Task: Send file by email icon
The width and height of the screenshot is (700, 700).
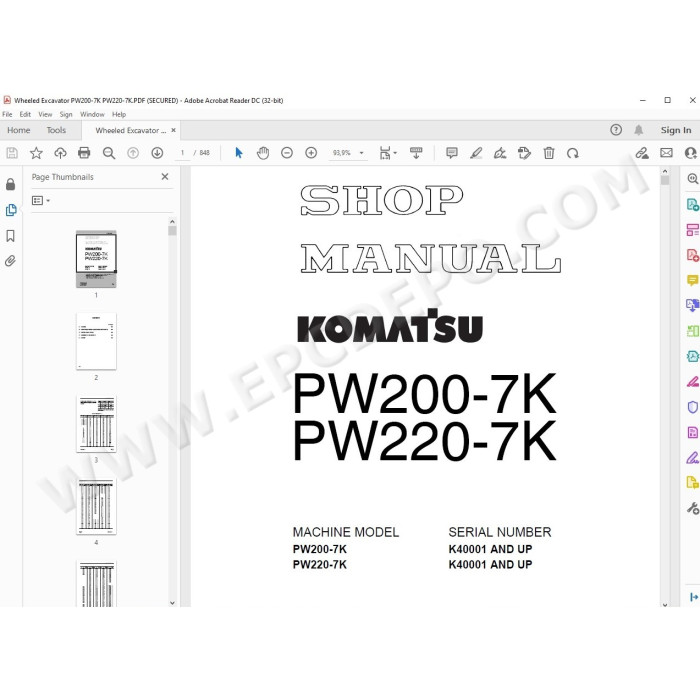Action: pos(667,153)
